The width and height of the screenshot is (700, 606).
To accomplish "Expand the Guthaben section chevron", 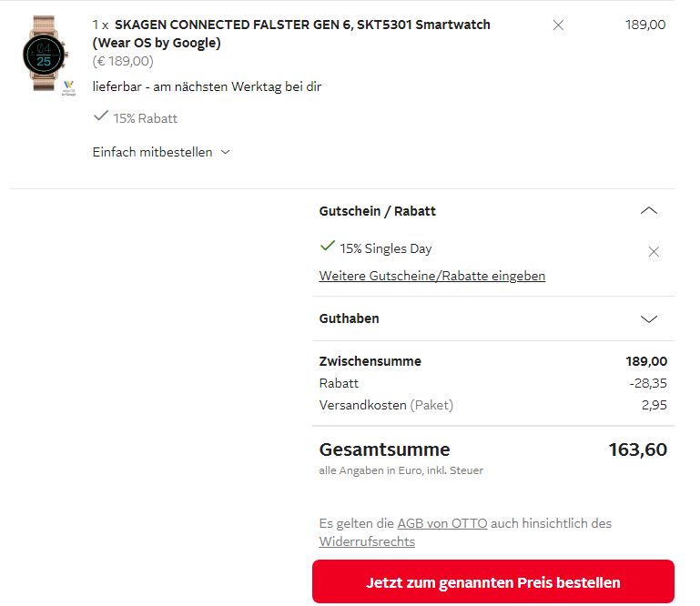I will click(x=648, y=319).
